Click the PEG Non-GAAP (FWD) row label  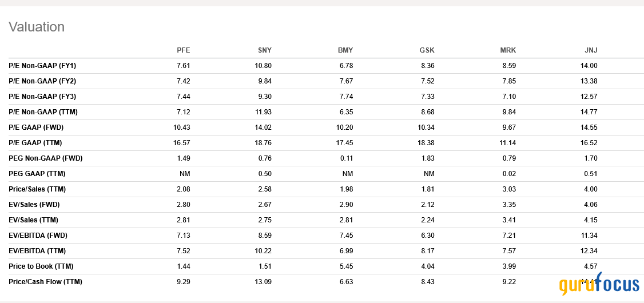tap(46, 158)
